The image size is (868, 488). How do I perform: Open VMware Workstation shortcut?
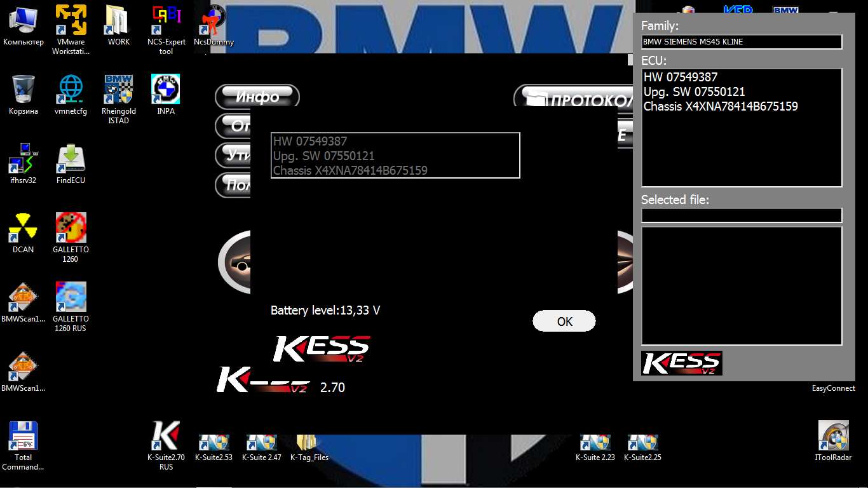(71, 22)
